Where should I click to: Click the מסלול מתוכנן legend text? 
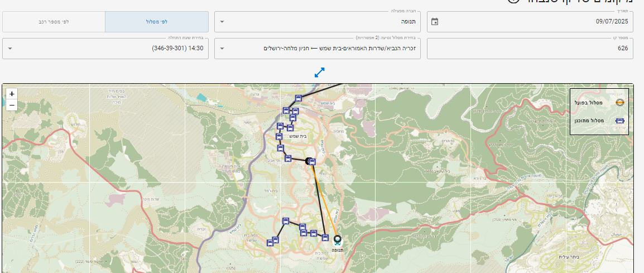pos(589,121)
